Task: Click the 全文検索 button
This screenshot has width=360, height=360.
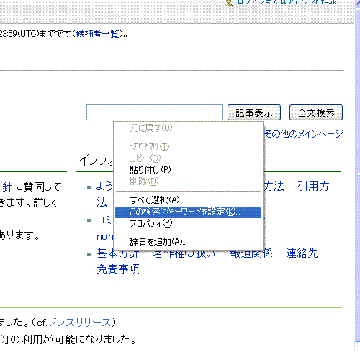Action: coord(316,112)
